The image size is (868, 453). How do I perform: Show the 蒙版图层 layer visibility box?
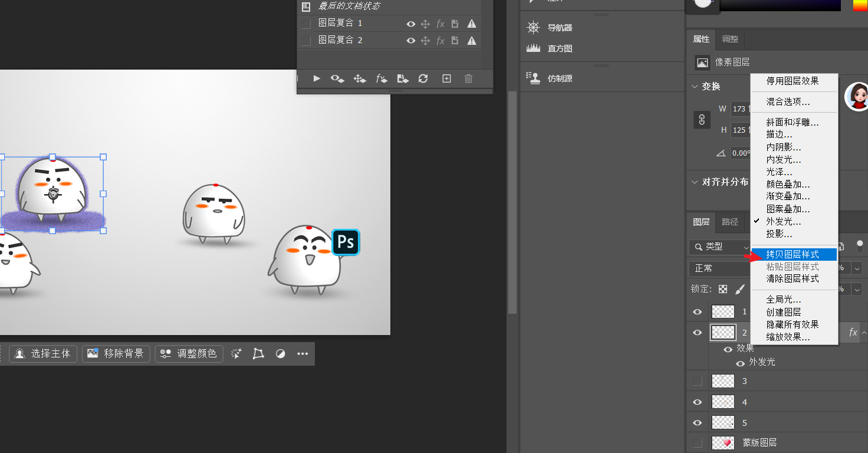click(698, 442)
